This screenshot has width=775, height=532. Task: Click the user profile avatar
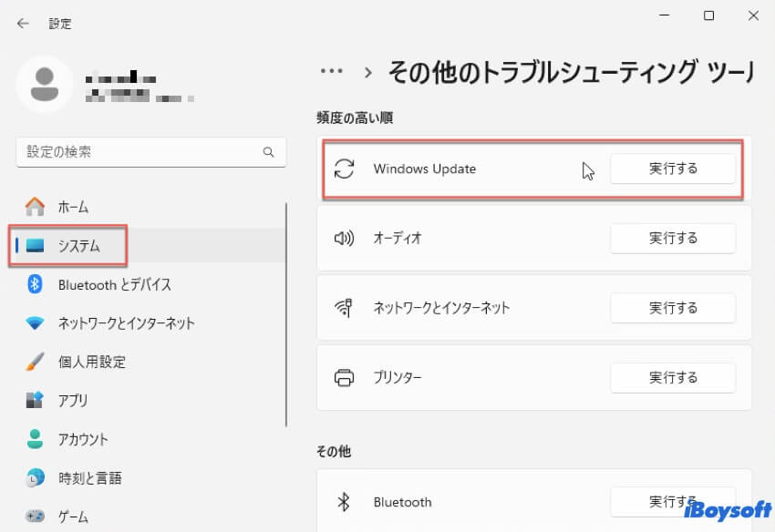(x=44, y=84)
